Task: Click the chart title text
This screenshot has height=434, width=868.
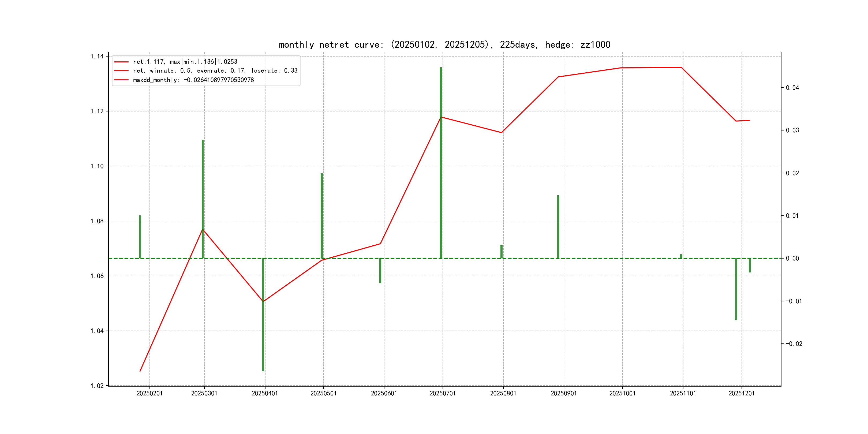Action: [444, 44]
